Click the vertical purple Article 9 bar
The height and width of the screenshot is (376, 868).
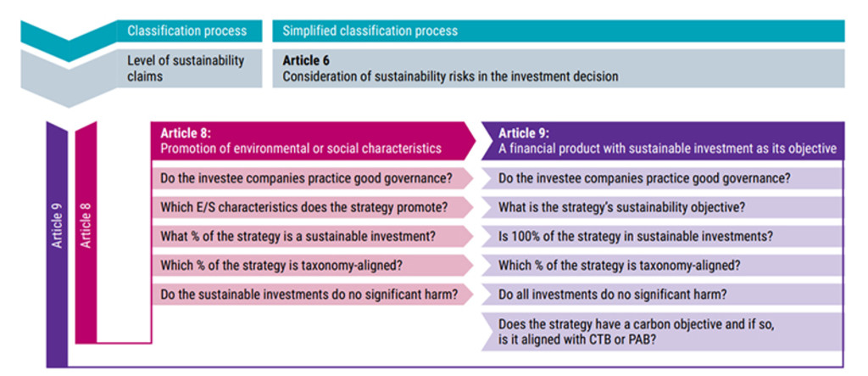click(57, 244)
